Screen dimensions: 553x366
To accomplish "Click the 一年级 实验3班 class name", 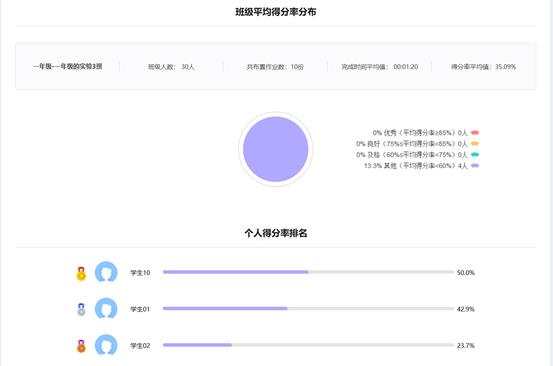I will (x=68, y=66).
